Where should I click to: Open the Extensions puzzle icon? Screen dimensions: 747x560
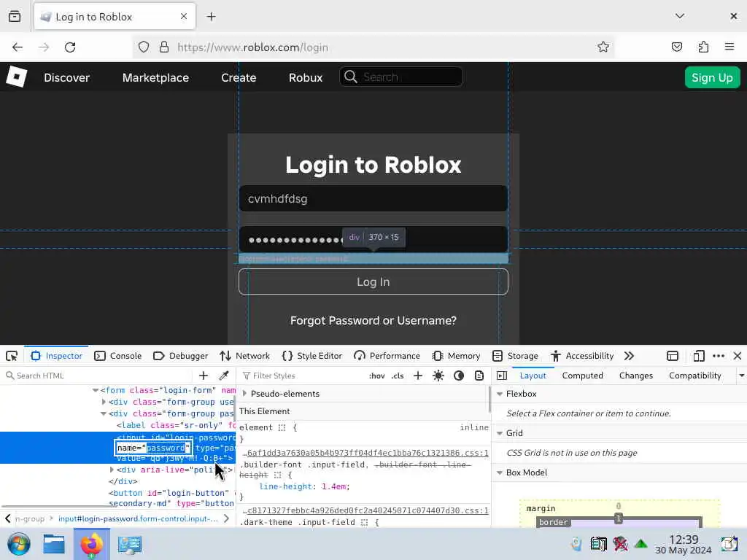[703, 47]
